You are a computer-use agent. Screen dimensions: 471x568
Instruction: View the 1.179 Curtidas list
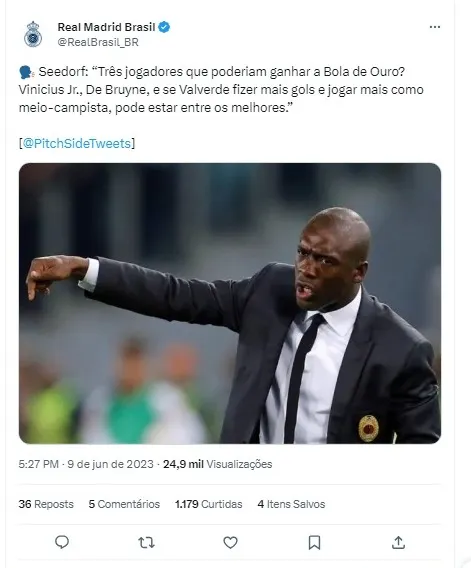click(x=209, y=504)
